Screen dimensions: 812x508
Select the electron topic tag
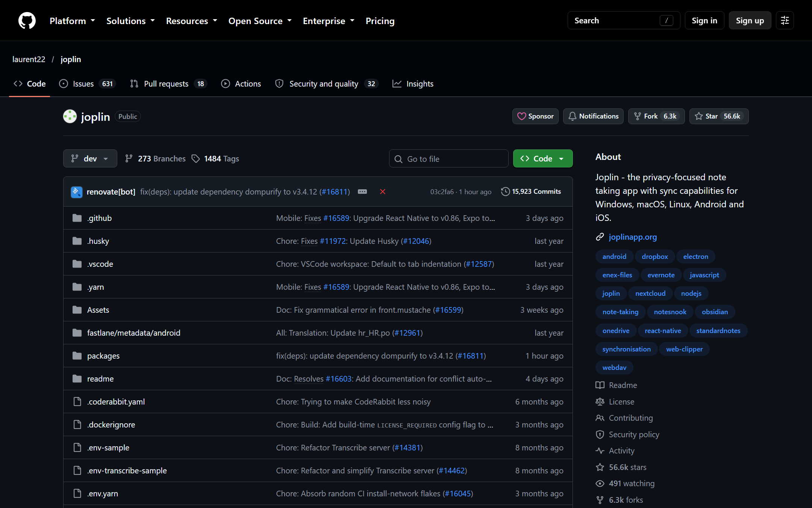(695, 256)
